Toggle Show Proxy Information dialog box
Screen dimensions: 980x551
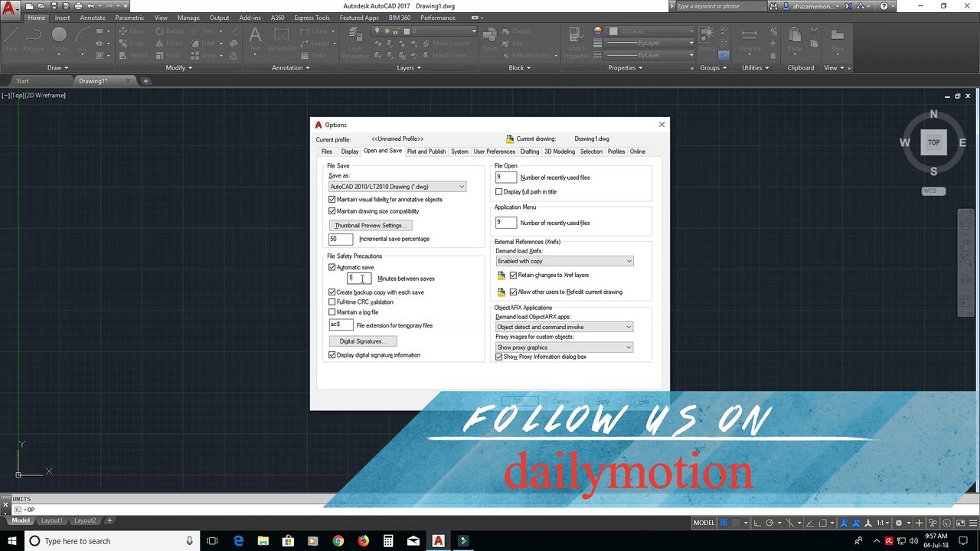point(499,357)
